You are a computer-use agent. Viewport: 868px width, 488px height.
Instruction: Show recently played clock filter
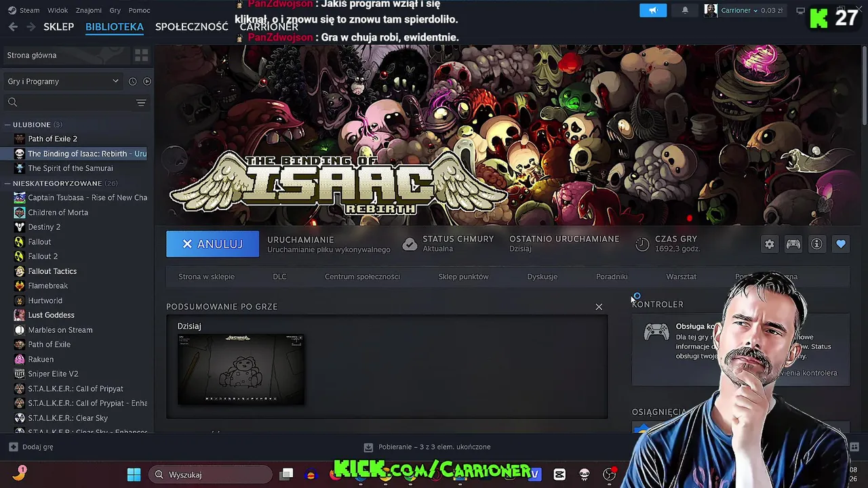point(132,81)
